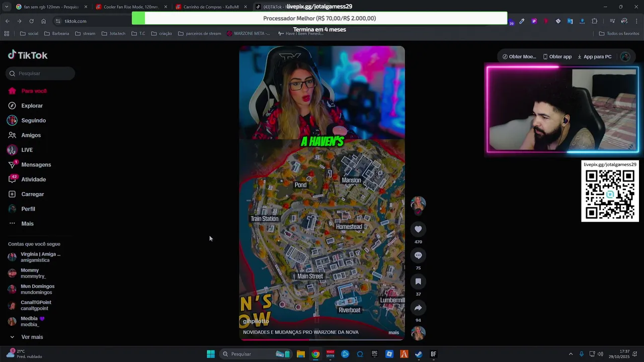This screenshot has width=644, height=362.
Task: Expand followed accounts with Ver mais
Action: 26,337
